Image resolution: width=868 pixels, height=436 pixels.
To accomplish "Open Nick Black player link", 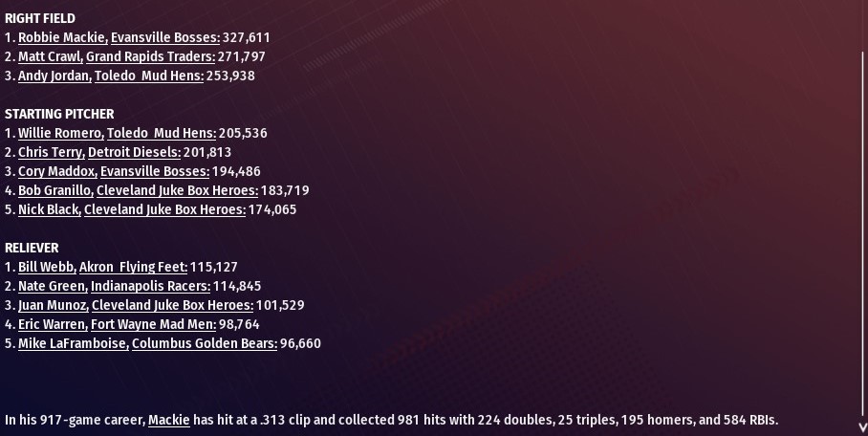I will pyautogui.click(x=50, y=209).
